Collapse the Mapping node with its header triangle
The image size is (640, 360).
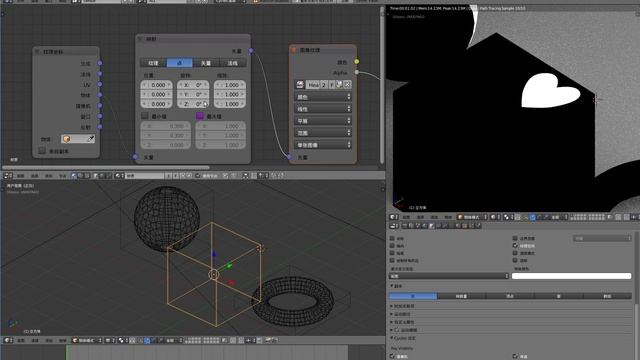pyautogui.click(x=140, y=39)
